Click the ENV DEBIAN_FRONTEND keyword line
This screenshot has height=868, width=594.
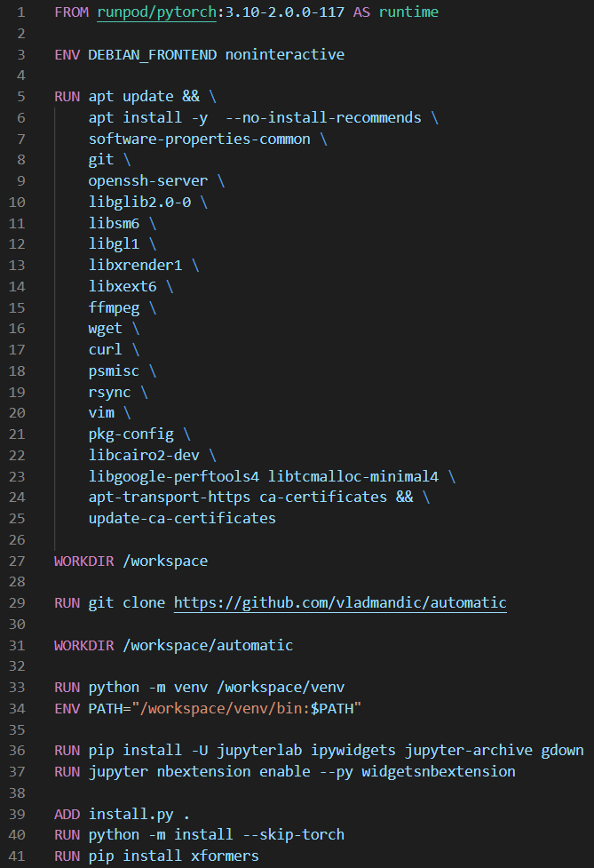coord(199,54)
